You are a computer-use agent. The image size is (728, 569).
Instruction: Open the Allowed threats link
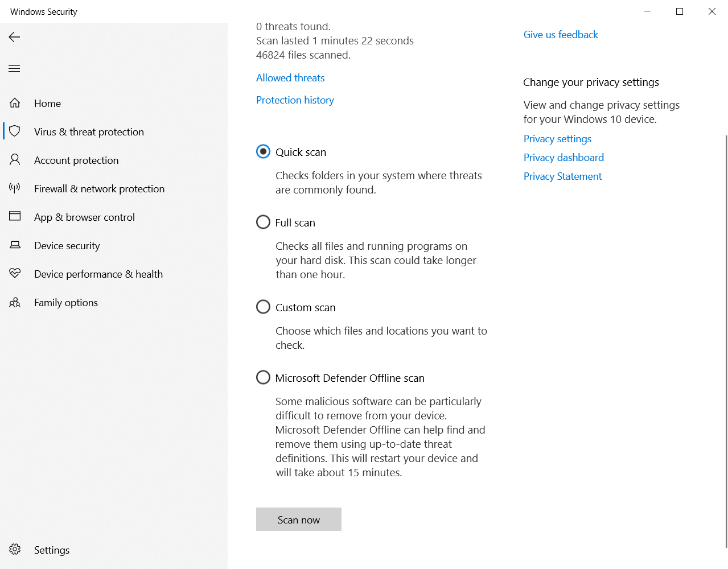coord(290,78)
